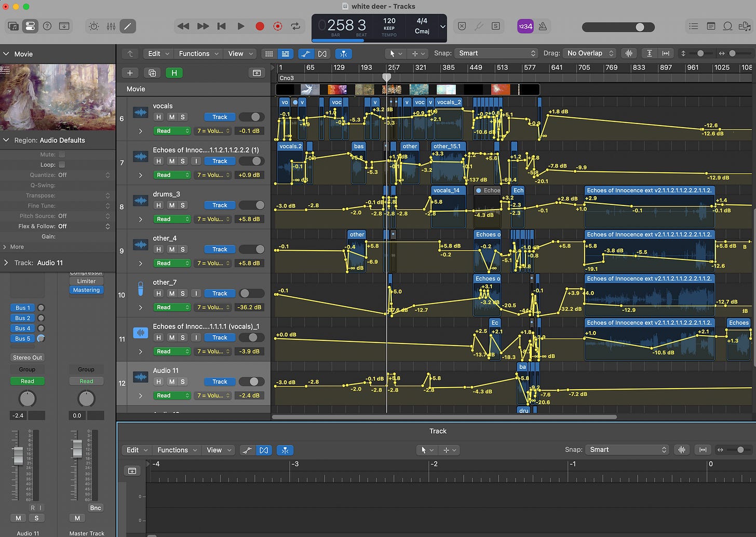Toggle the Cycle loop button
This screenshot has height=537, width=756.
[295, 26]
